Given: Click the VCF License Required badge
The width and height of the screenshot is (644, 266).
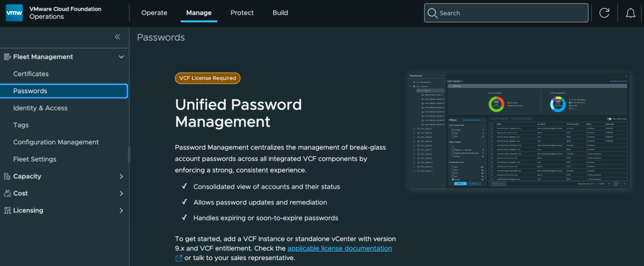Looking at the screenshot, I should coord(208,78).
